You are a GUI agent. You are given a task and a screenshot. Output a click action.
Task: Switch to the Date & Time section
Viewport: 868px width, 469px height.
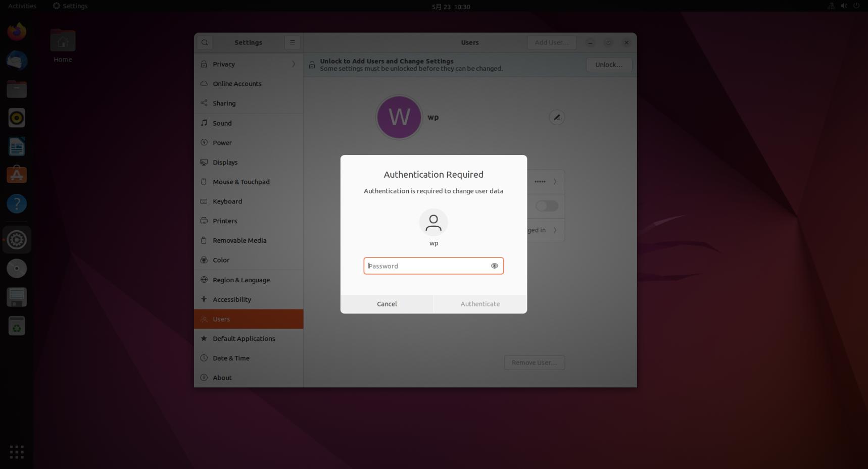pyautogui.click(x=230, y=358)
